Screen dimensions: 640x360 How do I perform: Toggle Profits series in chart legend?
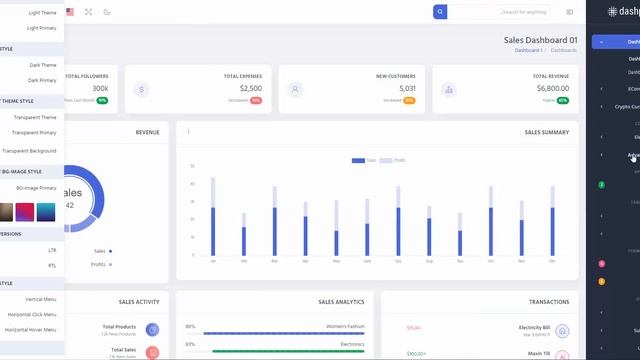[x=393, y=160]
